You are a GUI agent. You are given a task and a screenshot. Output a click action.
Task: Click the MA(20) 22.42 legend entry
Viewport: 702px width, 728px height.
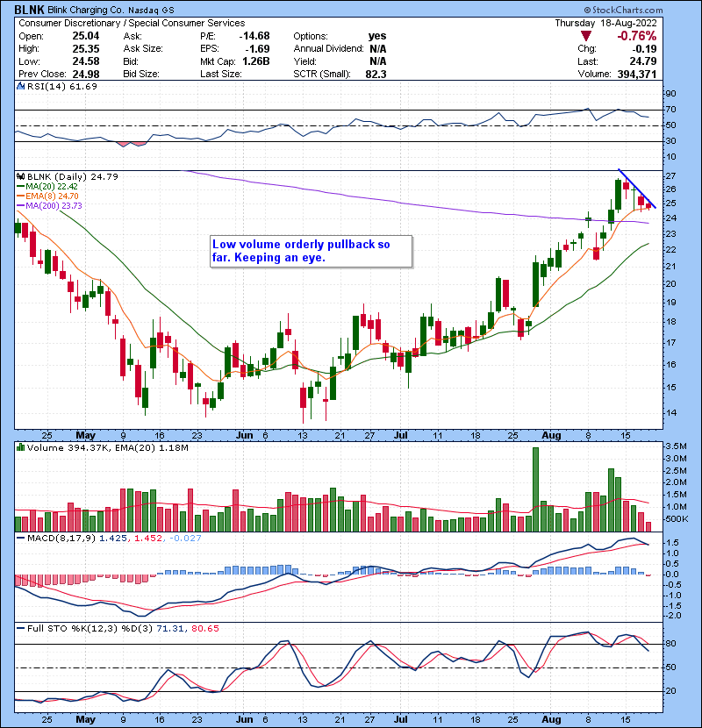[52, 187]
